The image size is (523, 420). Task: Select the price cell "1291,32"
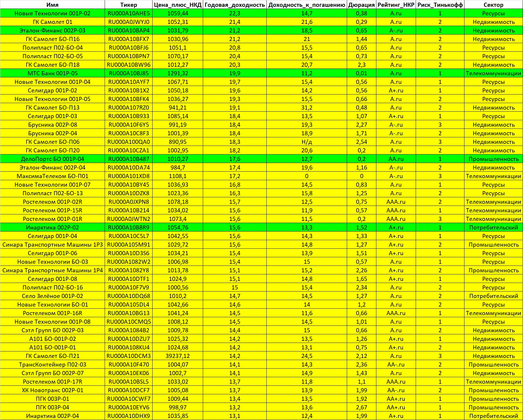coord(178,73)
